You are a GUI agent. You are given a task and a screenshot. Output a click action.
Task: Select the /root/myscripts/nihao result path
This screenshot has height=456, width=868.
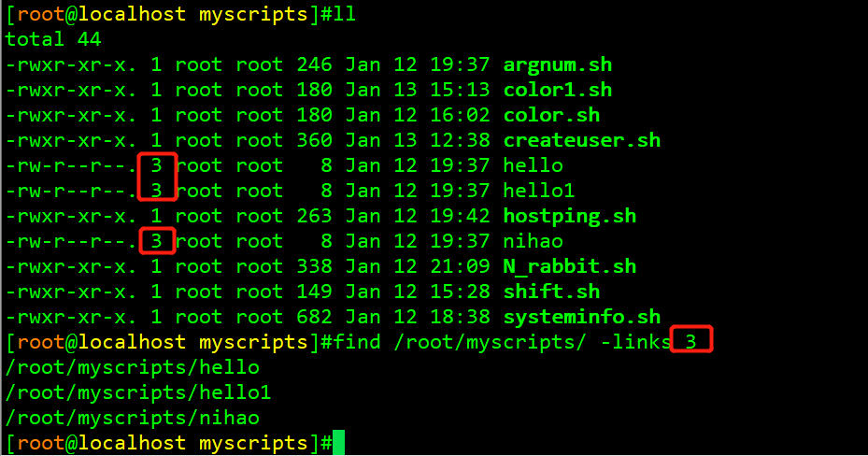click(132, 418)
